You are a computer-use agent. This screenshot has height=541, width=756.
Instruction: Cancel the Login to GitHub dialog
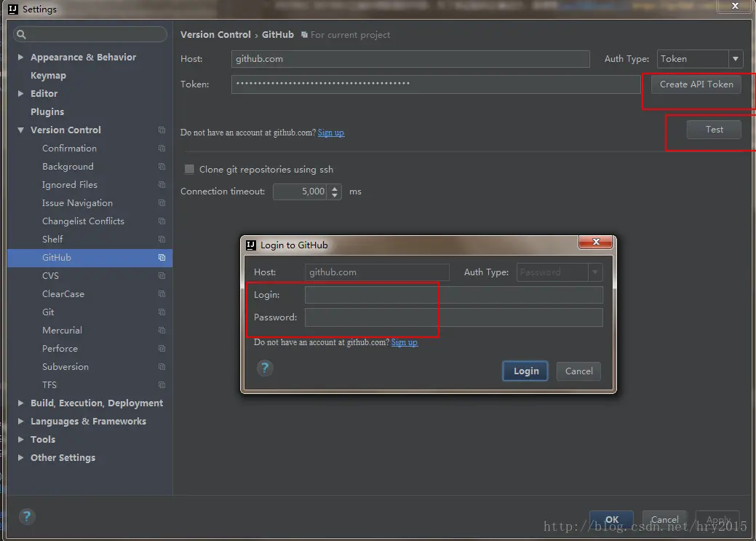point(578,371)
